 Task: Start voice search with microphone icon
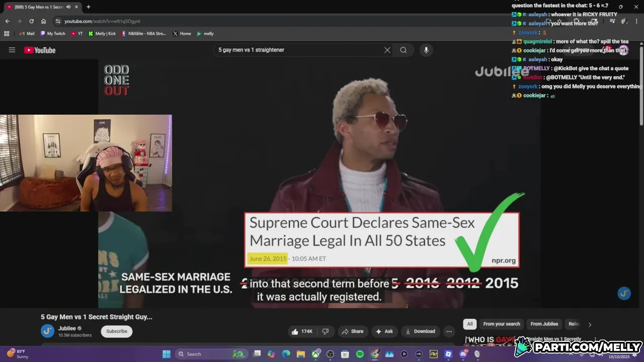click(x=426, y=50)
